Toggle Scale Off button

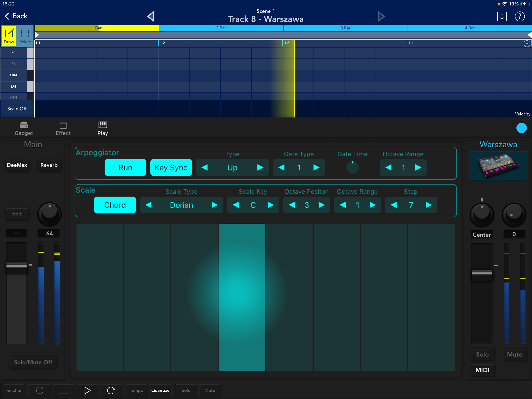pyautogui.click(x=17, y=109)
